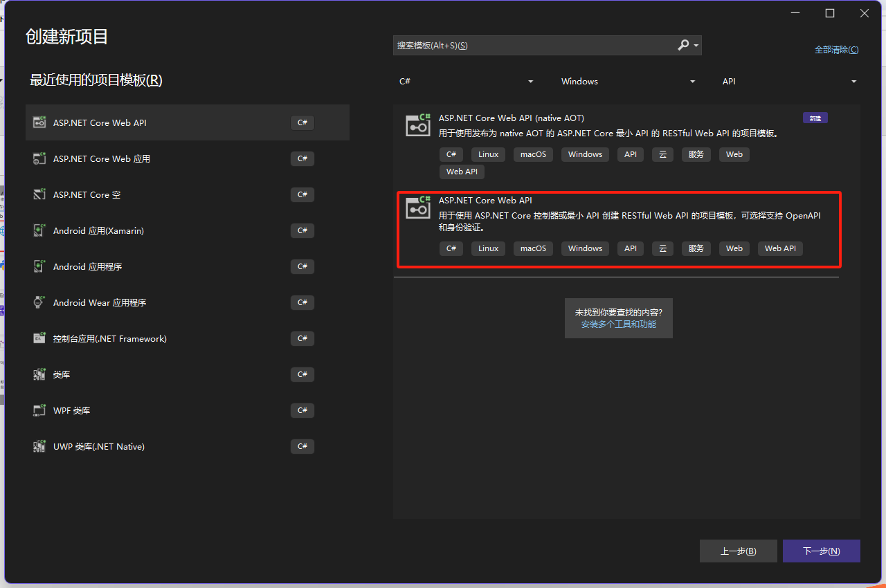Screen dimensions: 886x588
Task: Click the Android 应用(Xamarin) template icon
Action: [39, 230]
